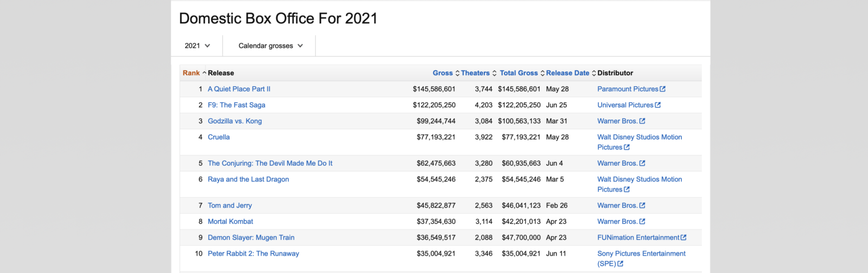Image resolution: width=868 pixels, height=273 pixels.
Task: Click the theaters value 3,346
Action: 484,253
